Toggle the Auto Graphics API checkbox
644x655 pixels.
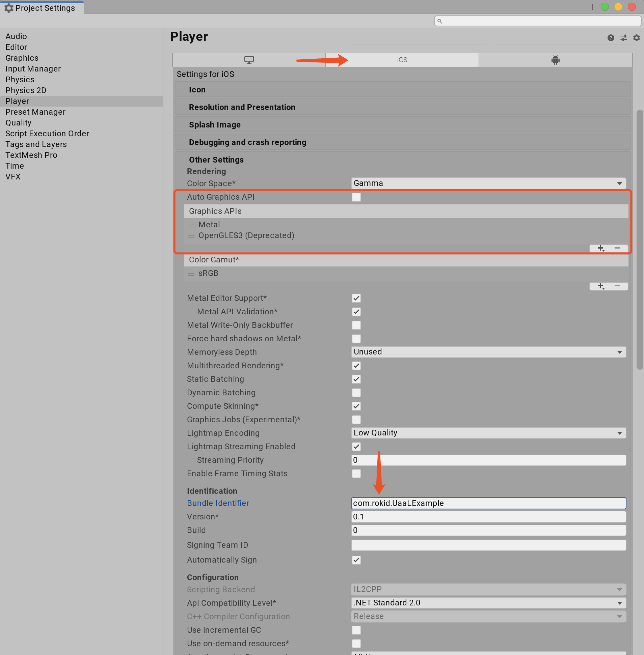[x=356, y=197]
